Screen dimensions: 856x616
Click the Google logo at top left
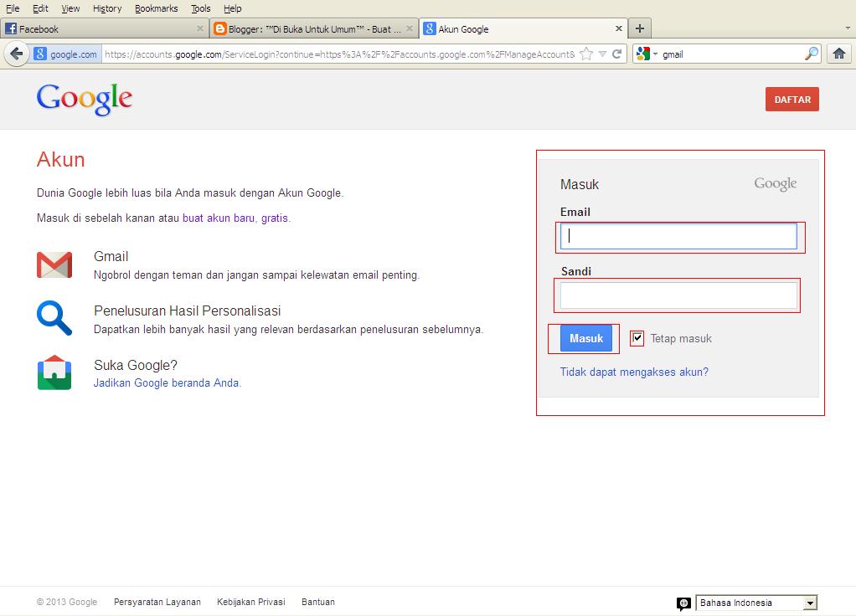coord(85,100)
